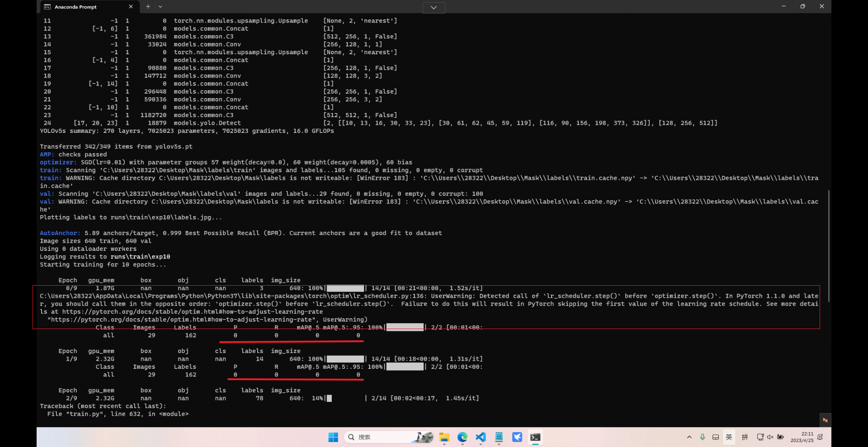Switch the 英 input language indicator
This screenshot has height=447, width=868.
(x=729, y=437)
